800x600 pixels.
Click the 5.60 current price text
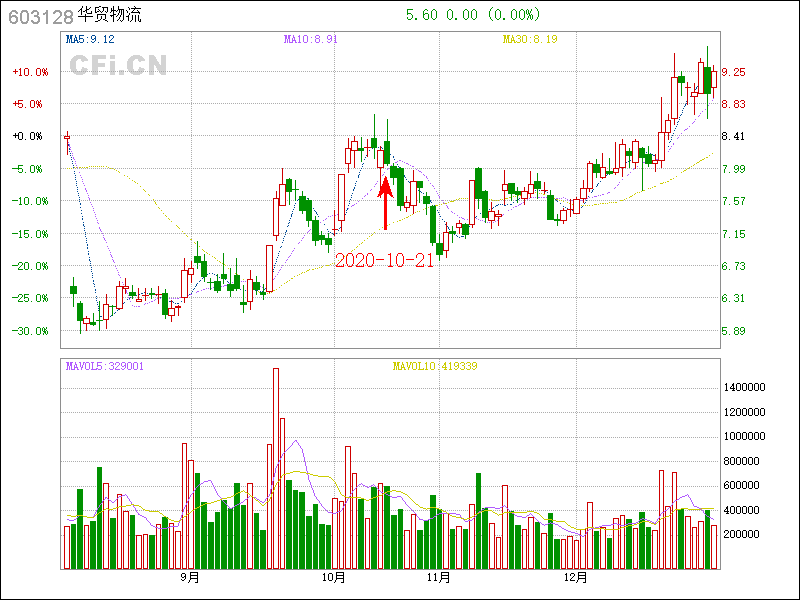(x=421, y=15)
